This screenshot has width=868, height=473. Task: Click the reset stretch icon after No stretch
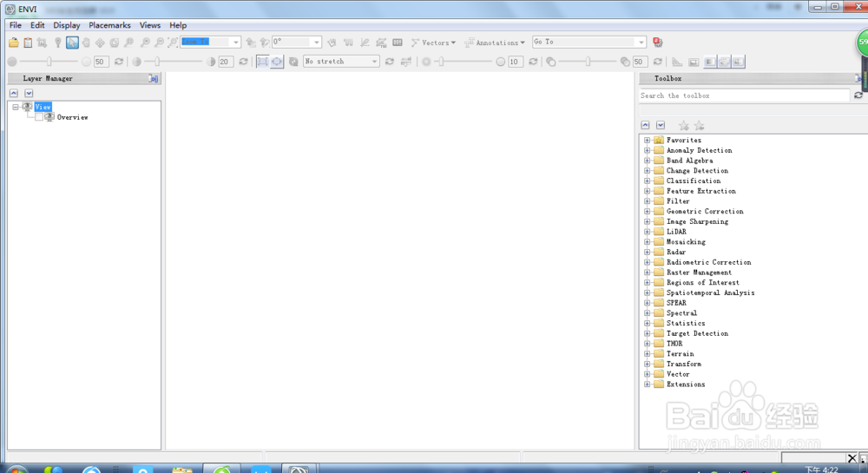[389, 62]
